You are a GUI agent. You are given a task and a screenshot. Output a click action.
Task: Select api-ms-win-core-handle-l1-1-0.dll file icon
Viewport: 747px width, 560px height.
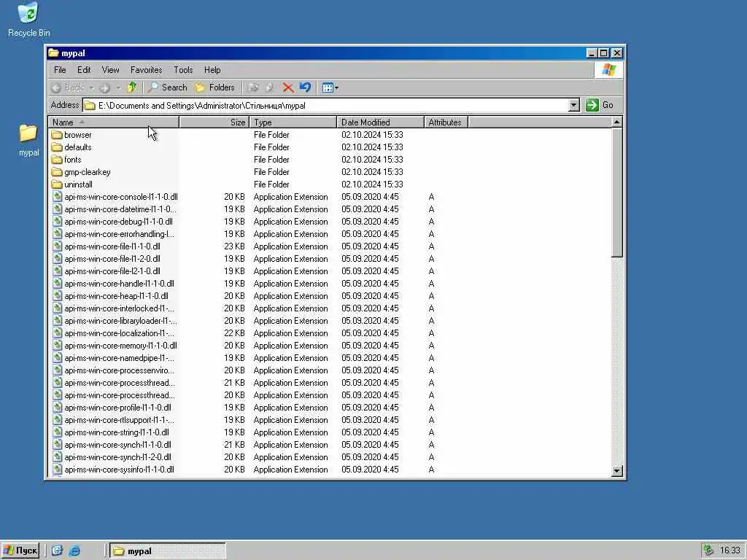[57, 284]
